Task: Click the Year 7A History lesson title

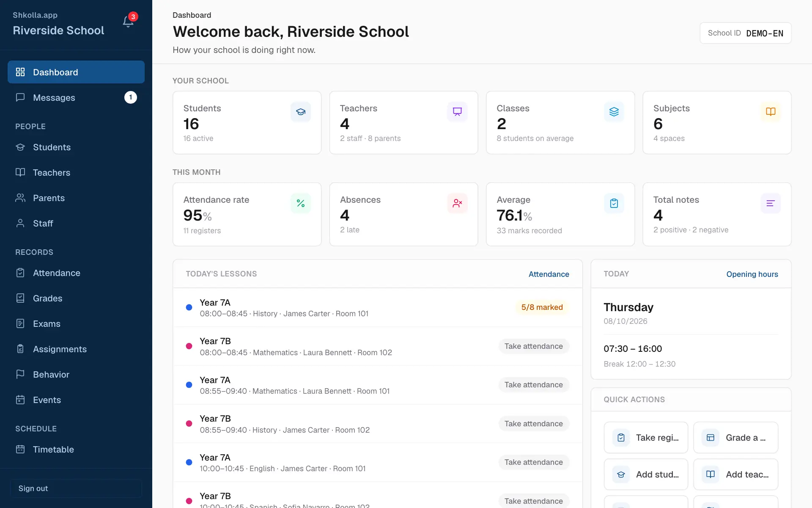Action: [x=215, y=302]
